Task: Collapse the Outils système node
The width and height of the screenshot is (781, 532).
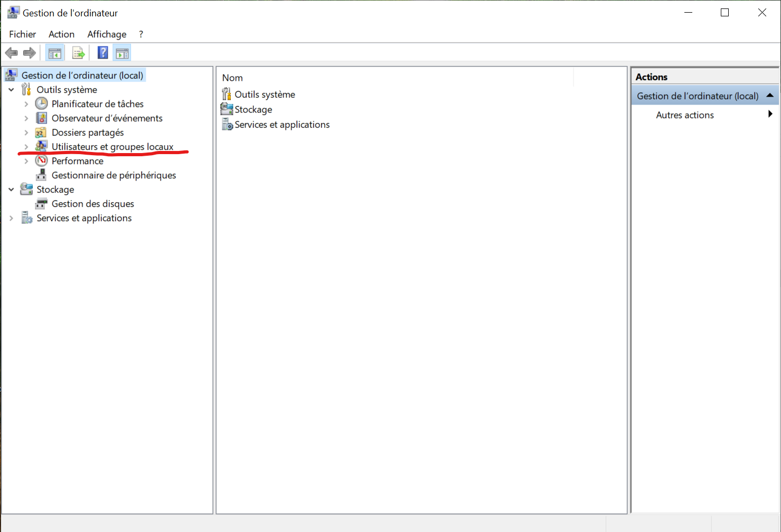Action: 11,90
